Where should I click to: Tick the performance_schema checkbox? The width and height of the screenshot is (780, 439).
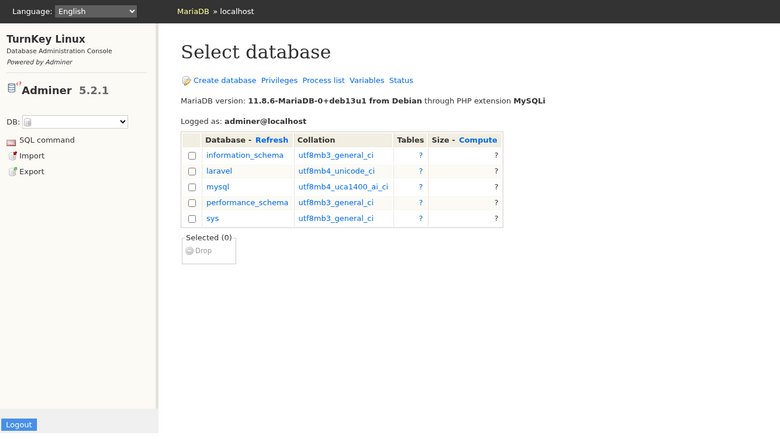[192, 203]
